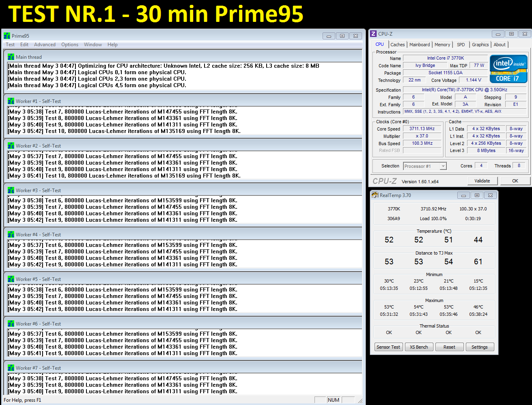
Task: Open the Advanced menu in Prime95
Action: [x=45, y=45]
